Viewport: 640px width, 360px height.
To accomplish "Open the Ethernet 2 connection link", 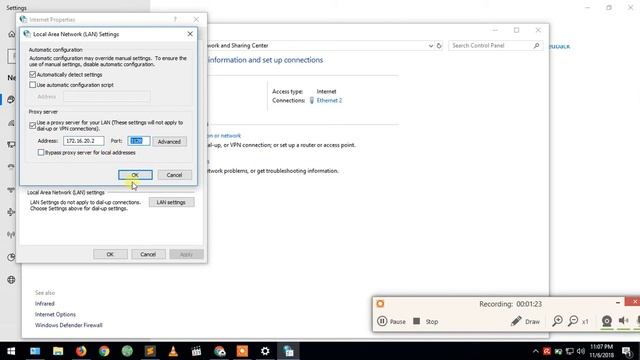I will pos(329,100).
